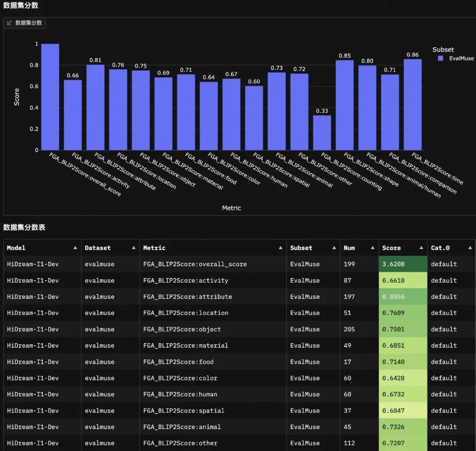Click the EvalMuse legend color swatch

pyautogui.click(x=440, y=58)
